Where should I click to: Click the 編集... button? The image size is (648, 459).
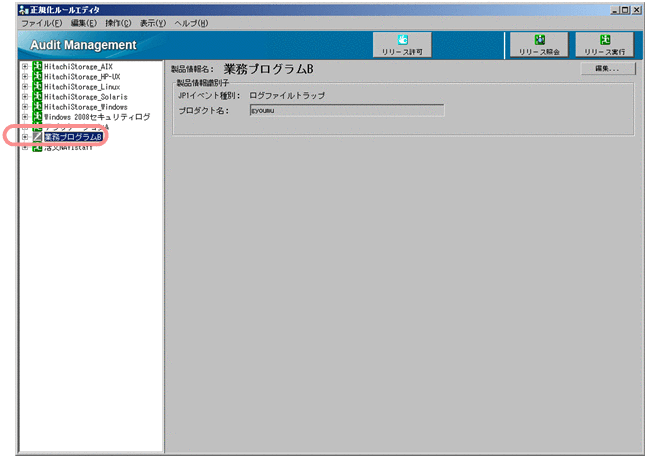pos(608,69)
